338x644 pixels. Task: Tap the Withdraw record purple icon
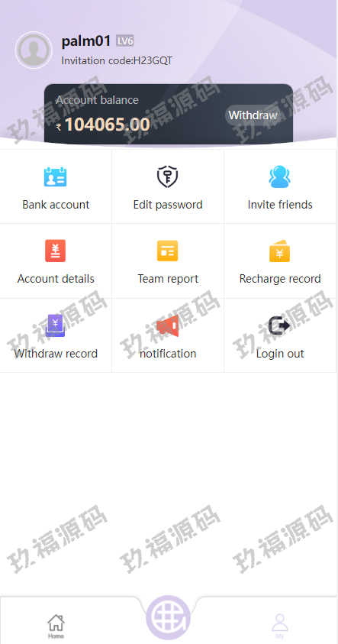tap(56, 325)
